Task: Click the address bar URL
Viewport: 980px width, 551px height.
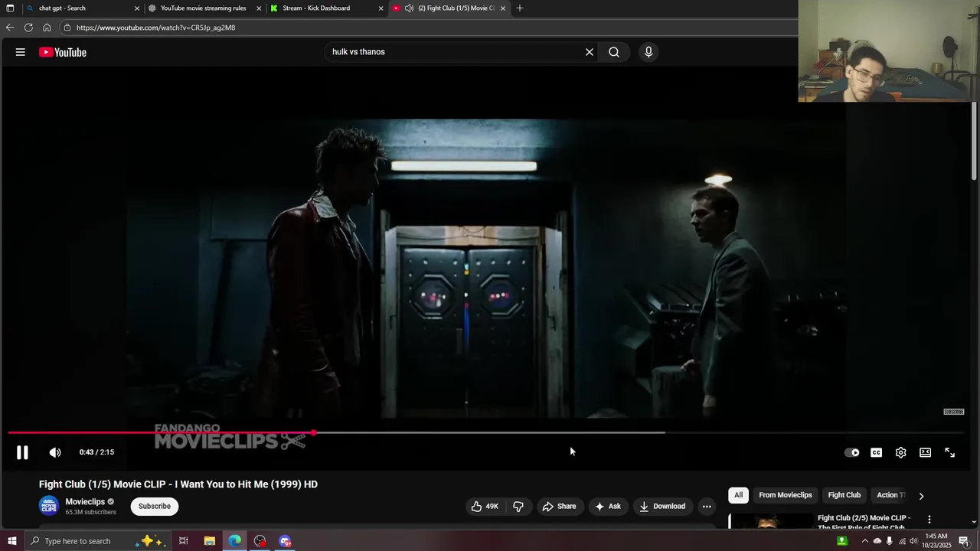Action: [x=155, y=28]
